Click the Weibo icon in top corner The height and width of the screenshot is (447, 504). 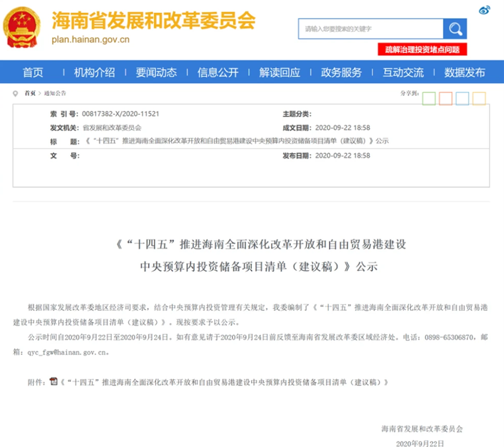(485, 9)
